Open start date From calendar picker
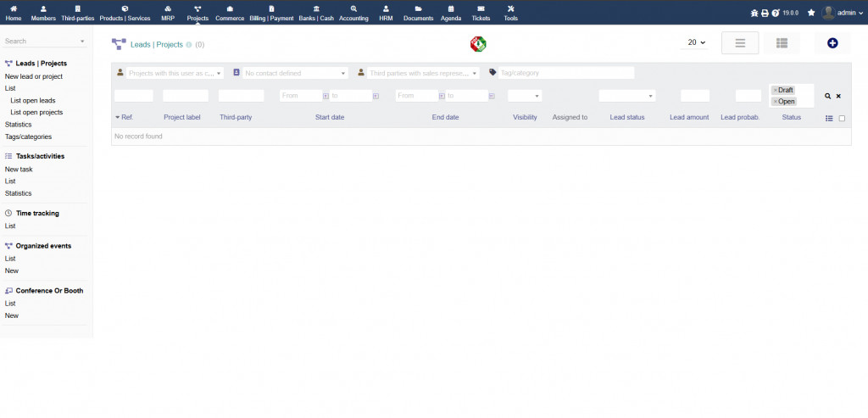This screenshot has height=418, width=868. [x=325, y=96]
